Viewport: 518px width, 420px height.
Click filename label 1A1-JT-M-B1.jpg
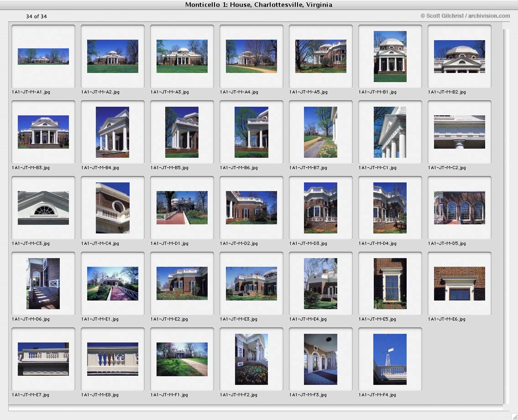tap(377, 92)
